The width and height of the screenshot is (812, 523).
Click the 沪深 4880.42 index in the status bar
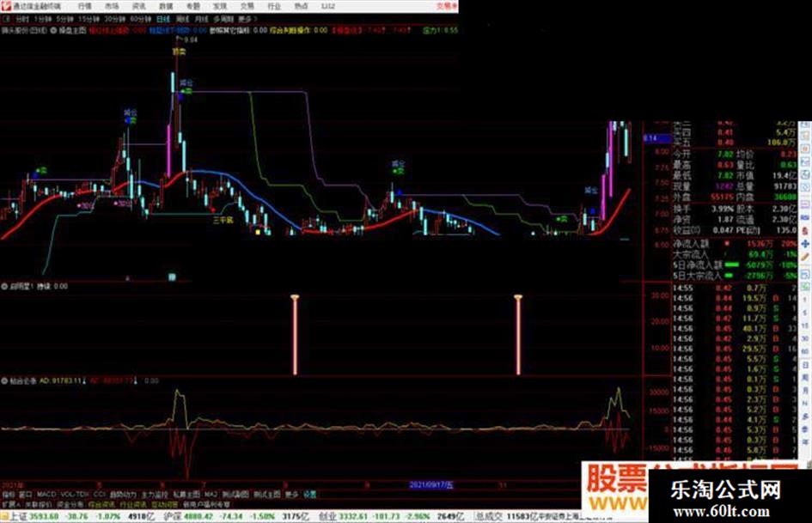[188, 516]
